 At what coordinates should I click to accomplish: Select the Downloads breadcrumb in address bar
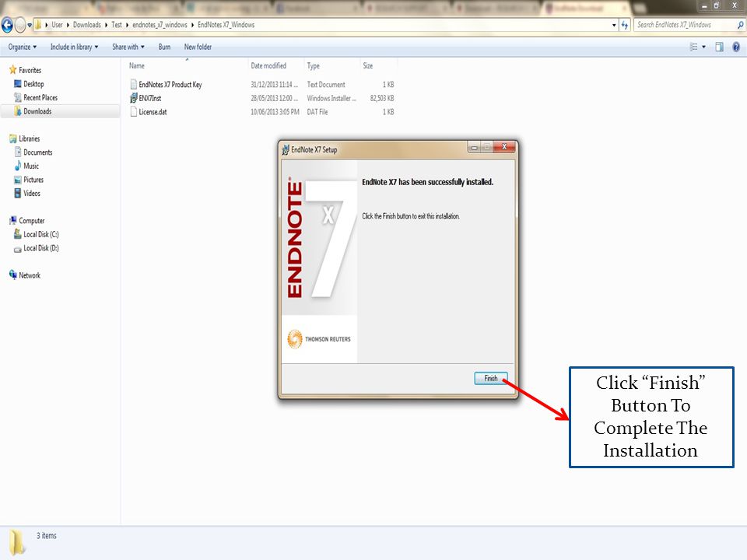(86, 25)
